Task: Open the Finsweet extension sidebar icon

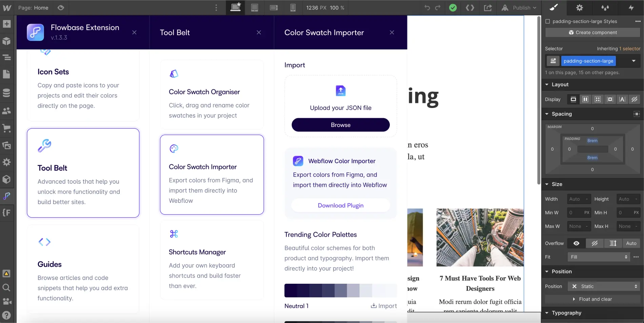Action: (6, 213)
